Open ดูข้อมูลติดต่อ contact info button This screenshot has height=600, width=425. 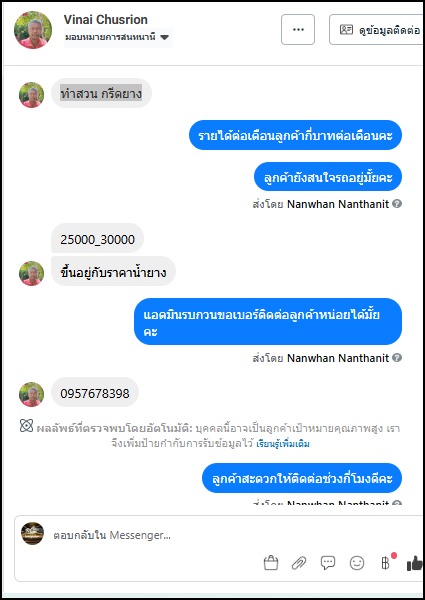tap(377, 29)
